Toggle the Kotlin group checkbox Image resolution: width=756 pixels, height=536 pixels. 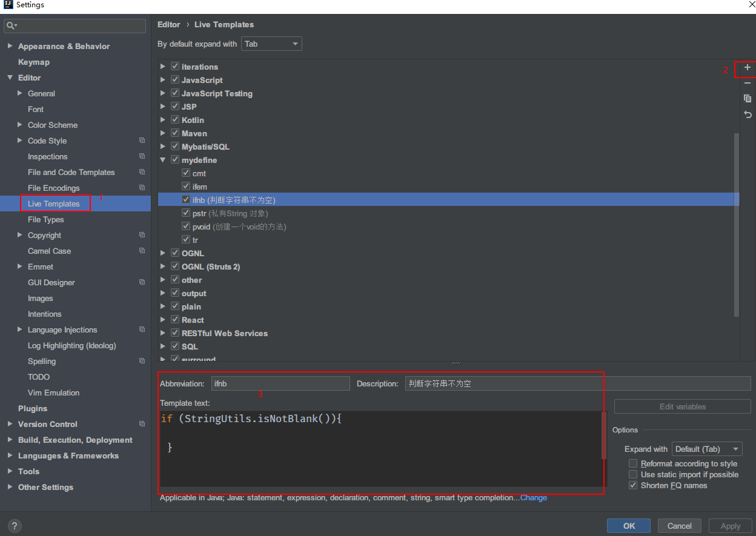point(175,120)
